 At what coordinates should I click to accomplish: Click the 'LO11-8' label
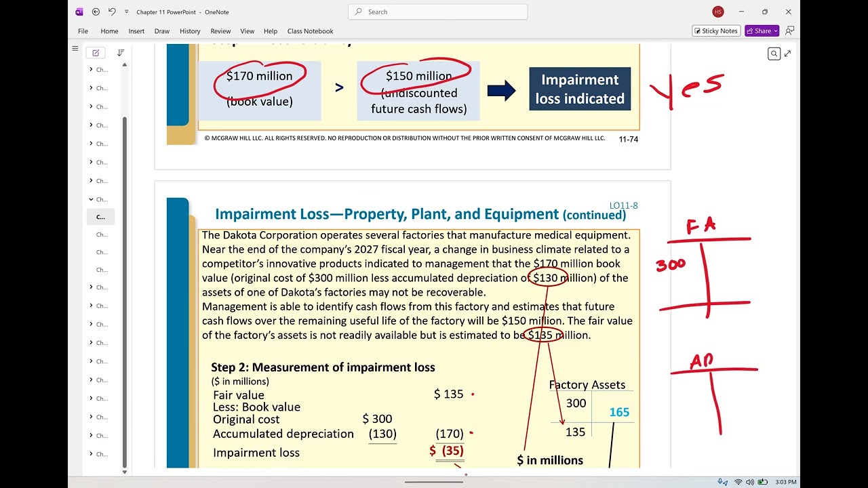623,205
